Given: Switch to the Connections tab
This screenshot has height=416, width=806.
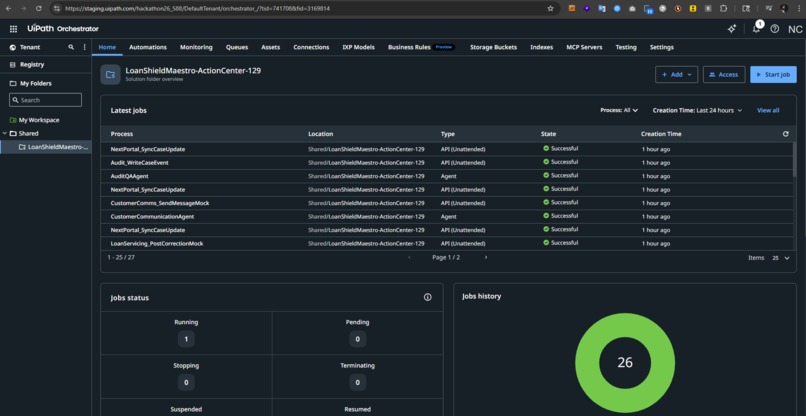Looking at the screenshot, I should click(311, 47).
